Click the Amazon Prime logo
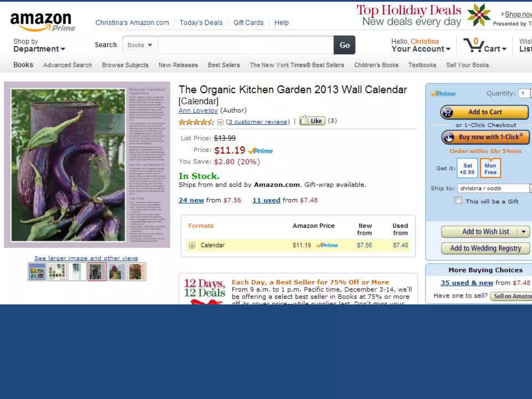 (x=43, y=22)
